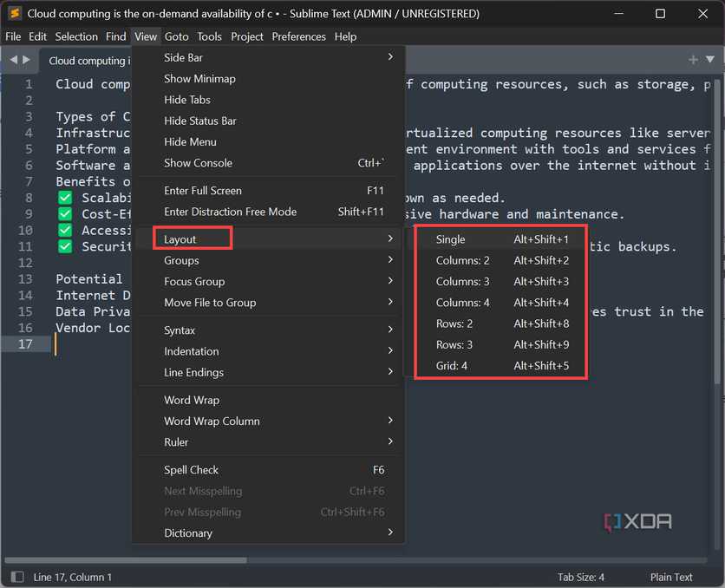The height and width of the screenshot is (588, 725).
Task: Maximize the Sublime Text window
Action: 660,13
